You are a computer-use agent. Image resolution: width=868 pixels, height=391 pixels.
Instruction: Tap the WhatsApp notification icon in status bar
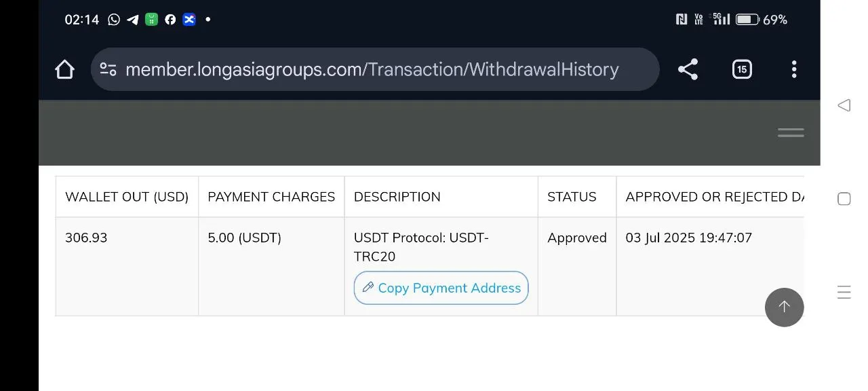[x=114, y=20]
